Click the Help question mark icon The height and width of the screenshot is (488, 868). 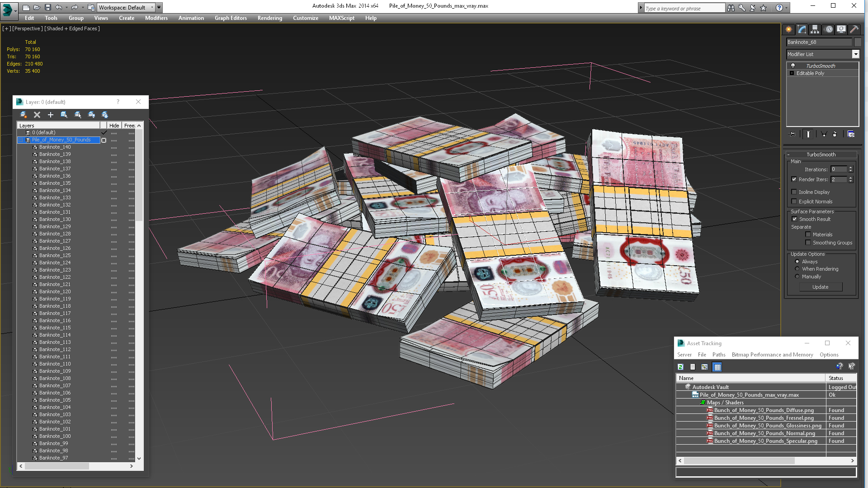(x=779, y=8)
